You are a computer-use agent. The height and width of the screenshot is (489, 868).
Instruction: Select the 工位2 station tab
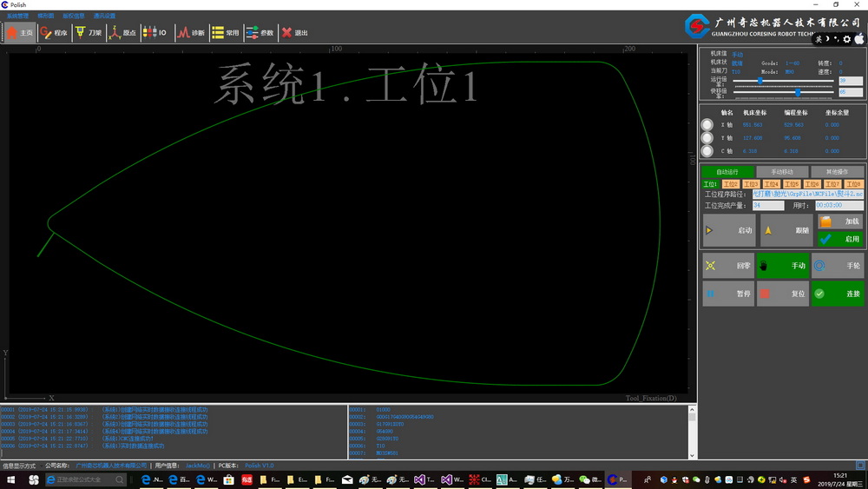pyautogui.click(x=731, y=184)
